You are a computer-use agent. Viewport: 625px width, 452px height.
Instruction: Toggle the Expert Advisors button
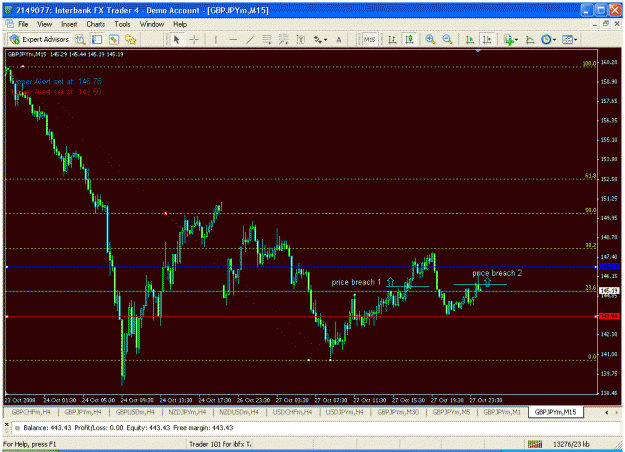[39, 39]
